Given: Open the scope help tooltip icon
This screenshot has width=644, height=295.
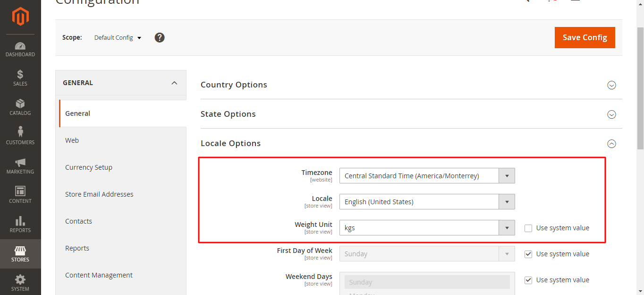Looking at the screenshot, I should [159, 37].
